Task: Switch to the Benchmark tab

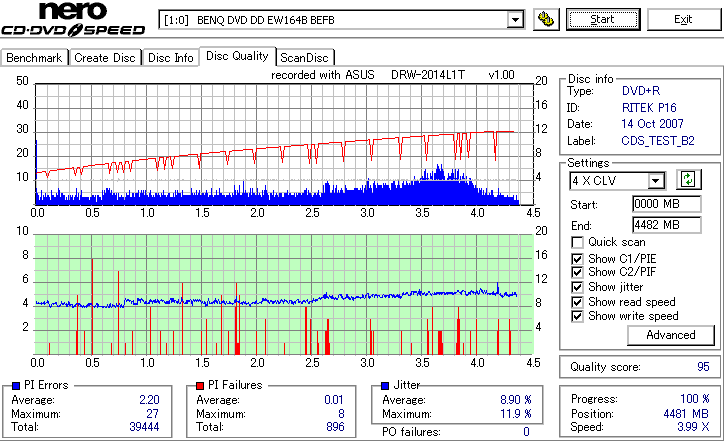Action: (x=34, y=58)
